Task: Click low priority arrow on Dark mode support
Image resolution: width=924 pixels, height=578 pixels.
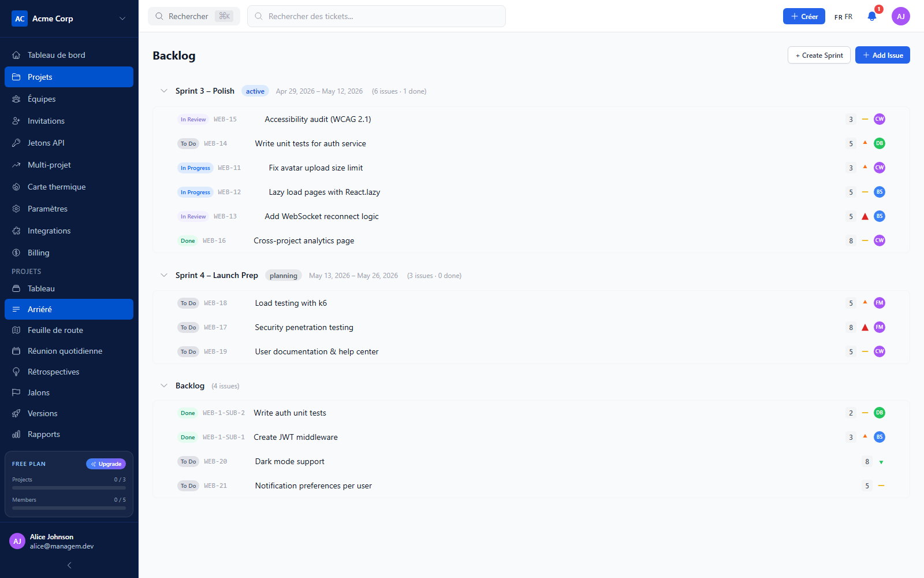Action: [881, 462]
